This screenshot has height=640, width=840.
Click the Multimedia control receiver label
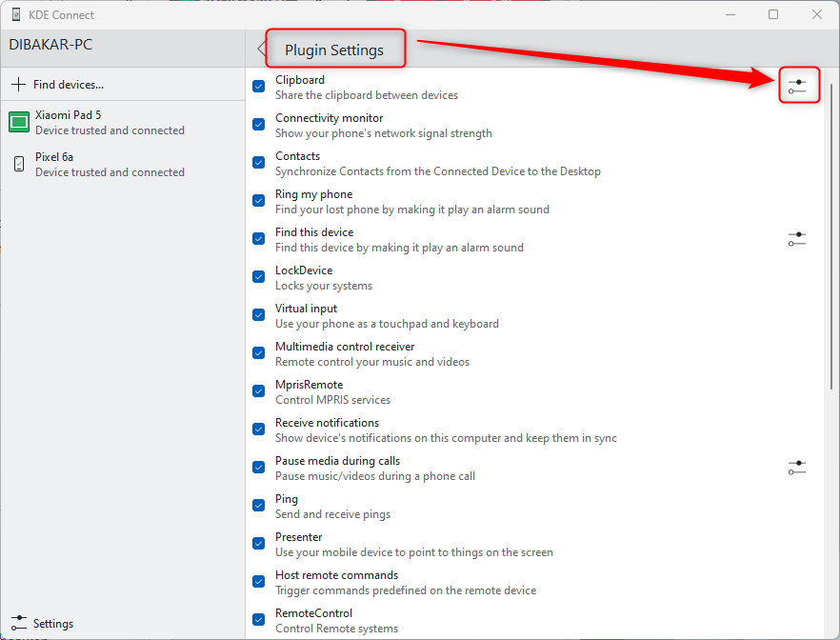345,347
